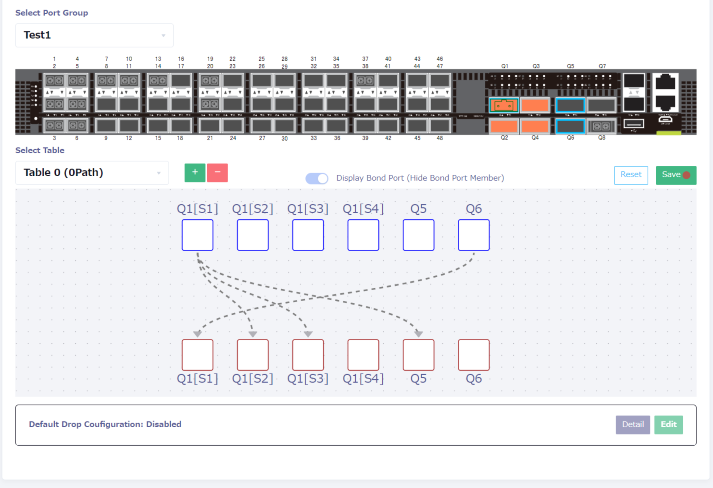
Task: Select the Q8 QSFP port with transceiver
Action: 602,126
